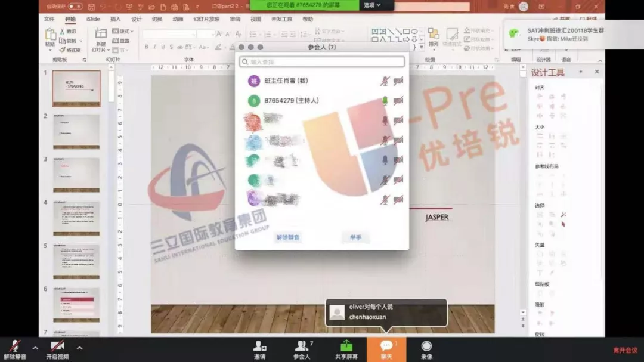Start video with 开启视频 button

(x=57, y=349)
